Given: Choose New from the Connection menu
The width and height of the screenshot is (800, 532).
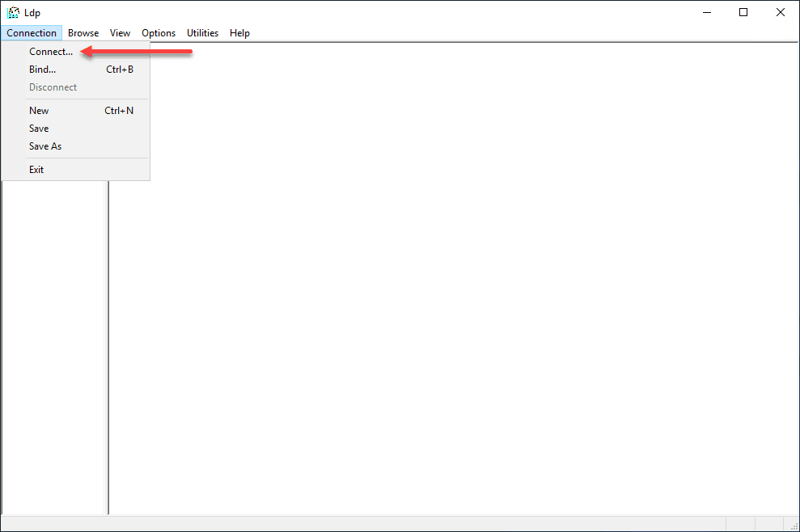Looking at the screenshot, I should pyautogui.click(x=75, y=111).
